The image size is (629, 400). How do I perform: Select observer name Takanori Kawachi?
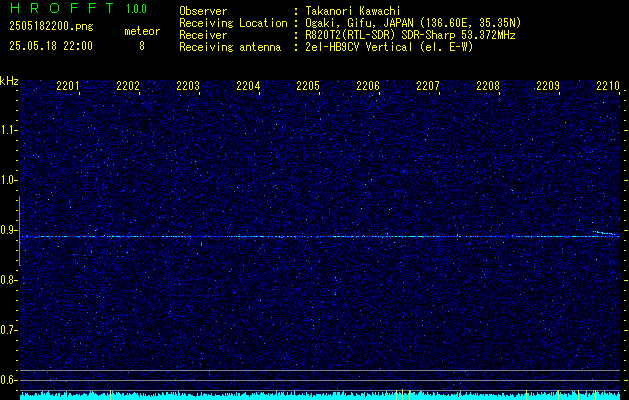[353, 11]
